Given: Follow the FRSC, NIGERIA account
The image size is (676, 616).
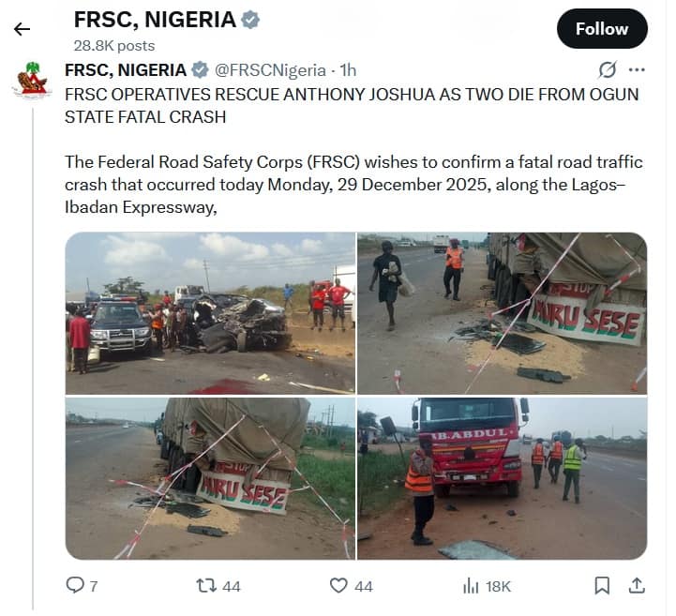Looking at the screenshot, I should [x=601, y=29].
